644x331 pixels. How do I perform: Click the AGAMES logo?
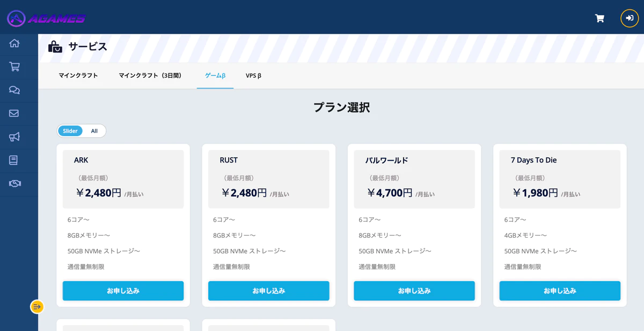pyautogui.click(x=46, y=18)
